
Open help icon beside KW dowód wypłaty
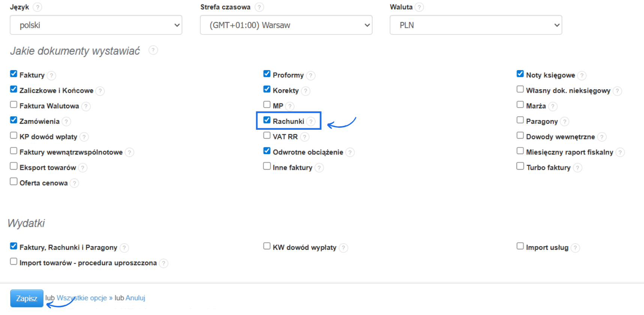click(x=343, y=248)
